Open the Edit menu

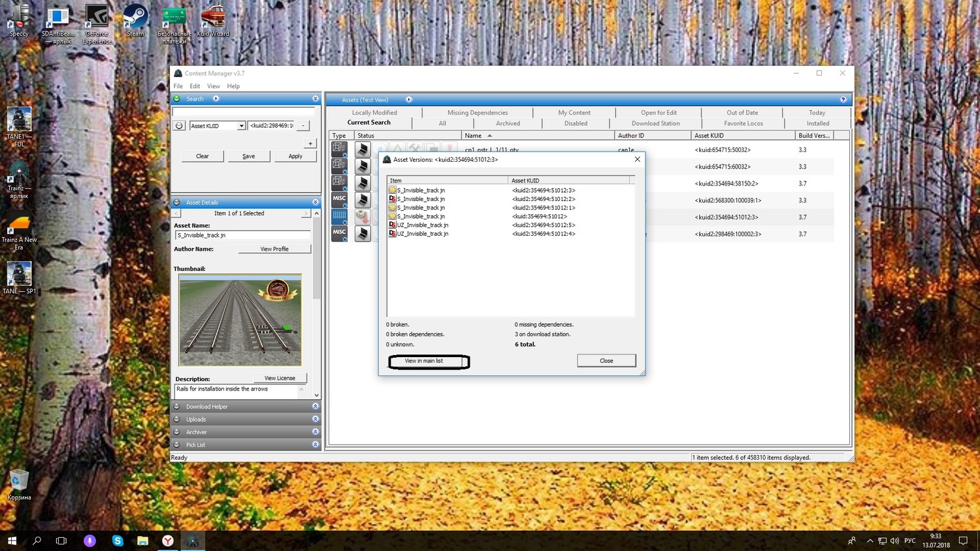(x=195, y=86)
